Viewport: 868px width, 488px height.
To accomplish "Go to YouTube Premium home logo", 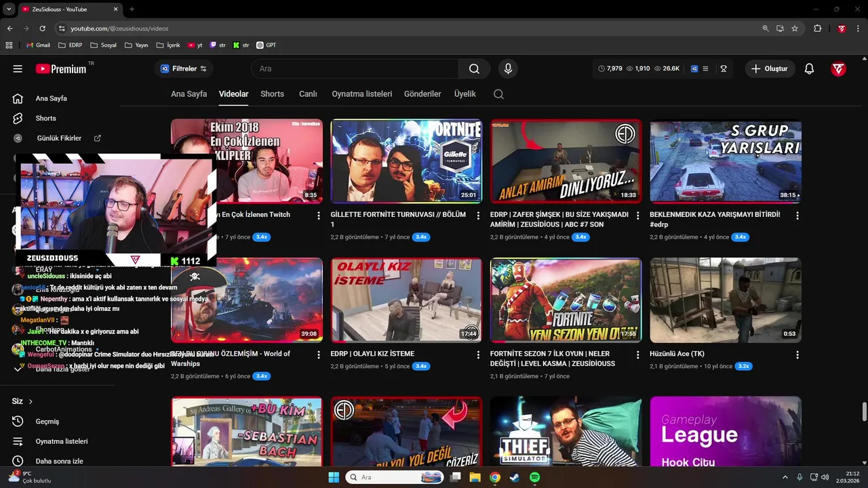I will (x=61, y=68).
